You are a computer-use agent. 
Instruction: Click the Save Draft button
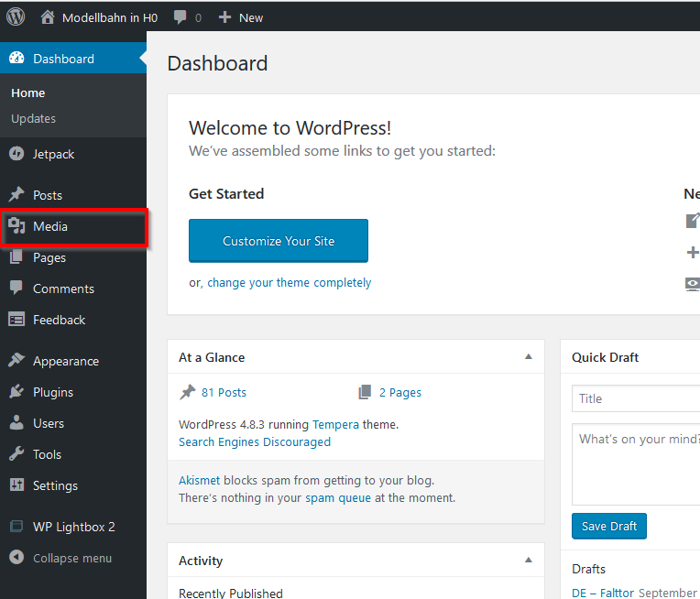tap(609, 527)
